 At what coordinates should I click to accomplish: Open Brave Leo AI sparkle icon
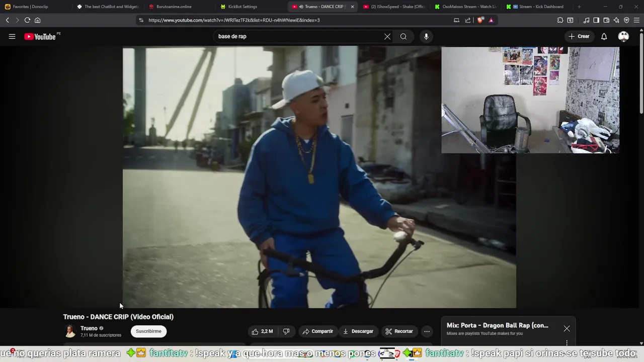(x=616, y=20)
